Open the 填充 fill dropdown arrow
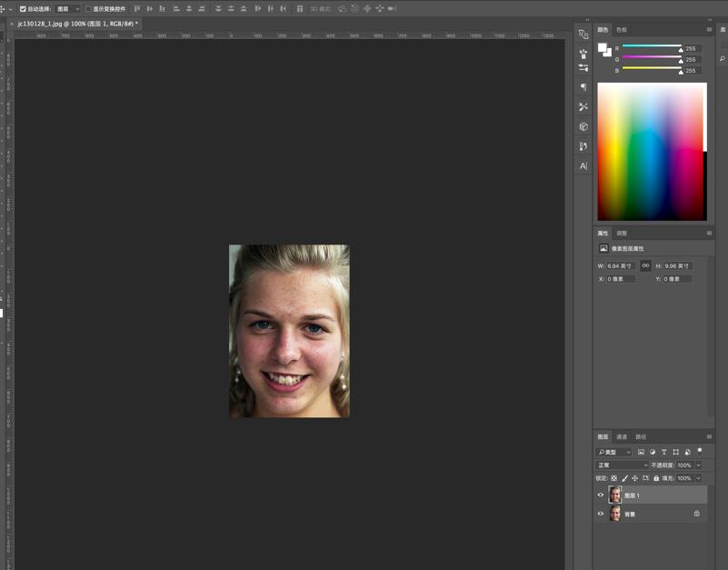This screenshot has width=728, height=570. click(698, 477)
